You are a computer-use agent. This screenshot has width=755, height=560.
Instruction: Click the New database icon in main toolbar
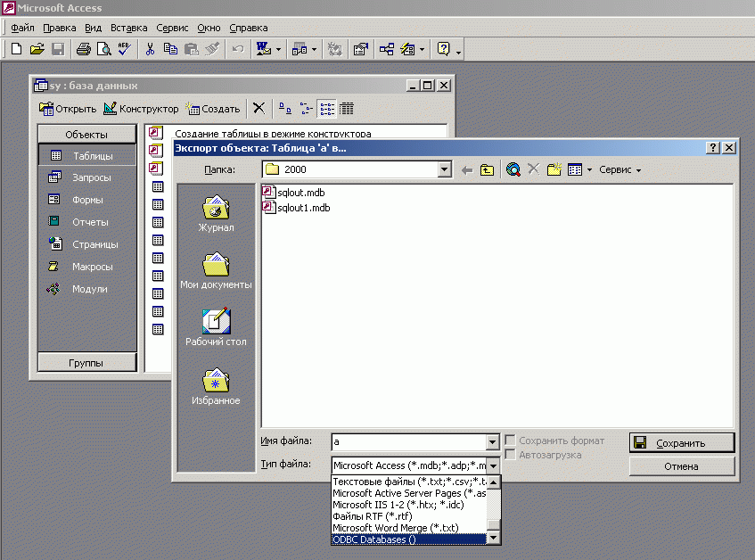(16, 49)
